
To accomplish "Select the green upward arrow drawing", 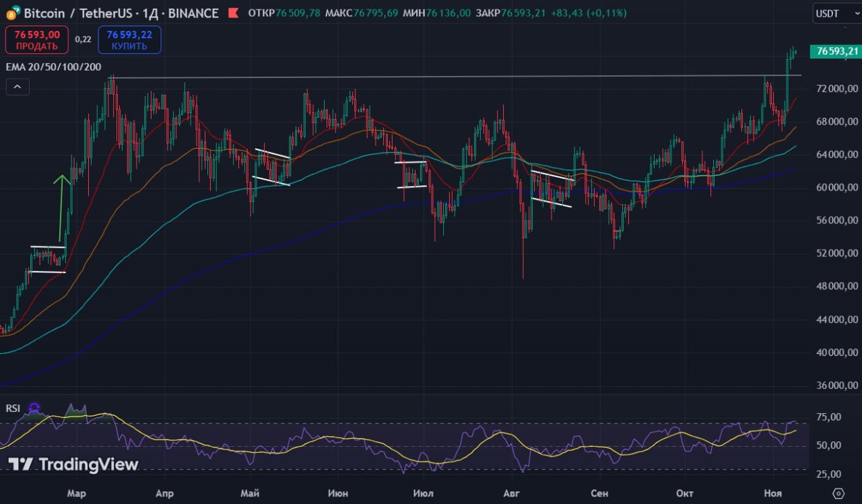I will pos(61,209).
